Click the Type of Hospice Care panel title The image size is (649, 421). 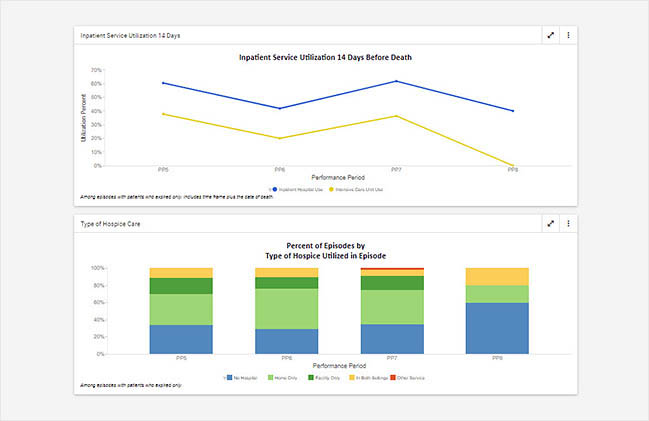click(110, 224)
